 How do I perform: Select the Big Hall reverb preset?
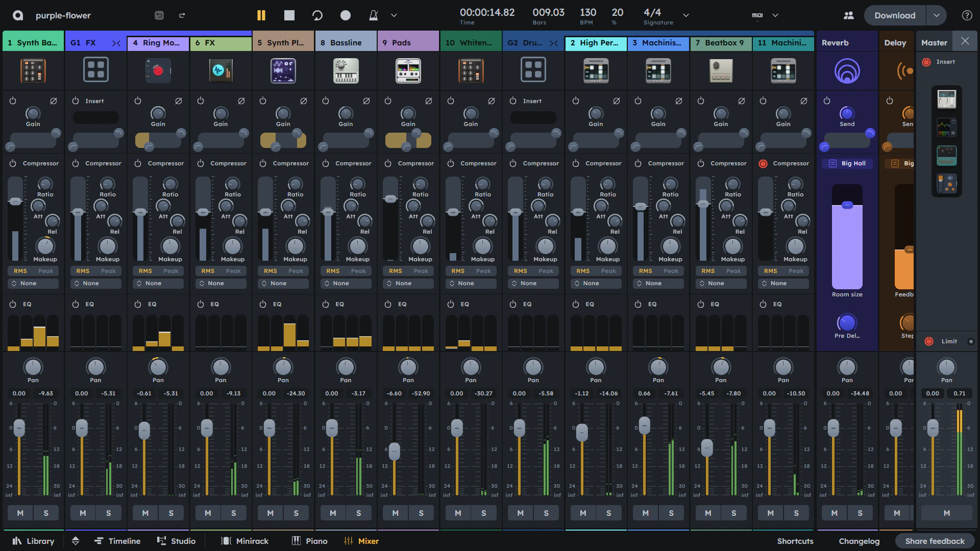pyautogui.click(x=847, y=163)
